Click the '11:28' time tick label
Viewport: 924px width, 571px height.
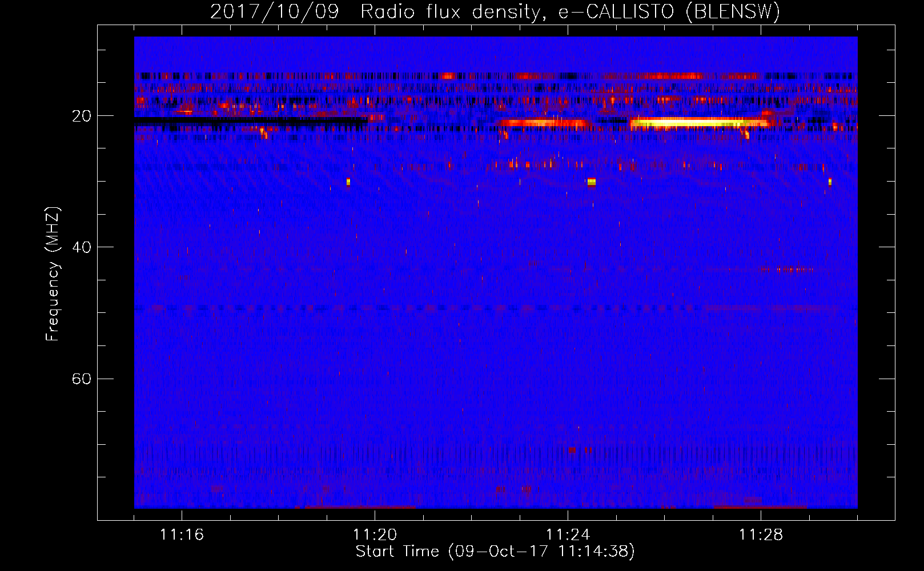pos(761,535)
